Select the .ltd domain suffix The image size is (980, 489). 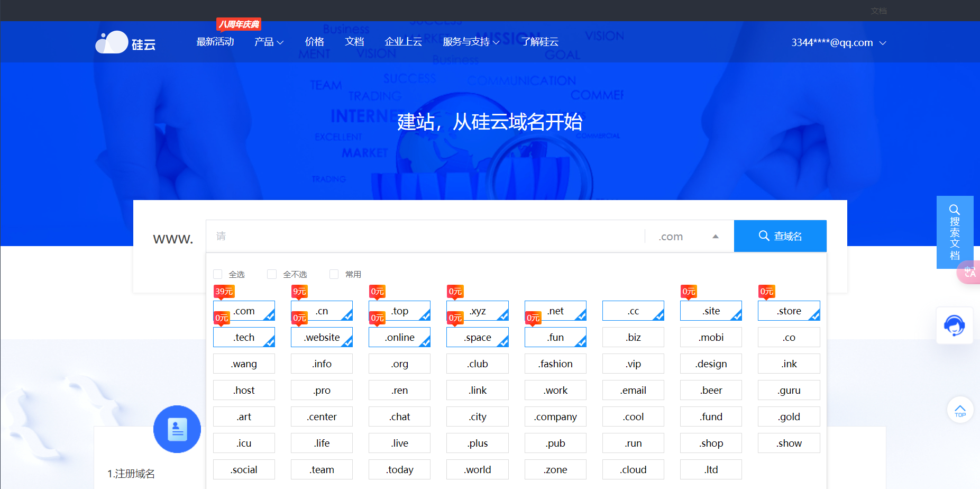711,469
